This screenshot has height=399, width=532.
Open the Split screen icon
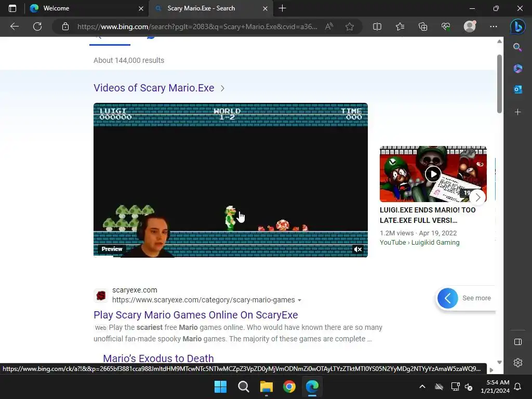(x=377, y=26)
